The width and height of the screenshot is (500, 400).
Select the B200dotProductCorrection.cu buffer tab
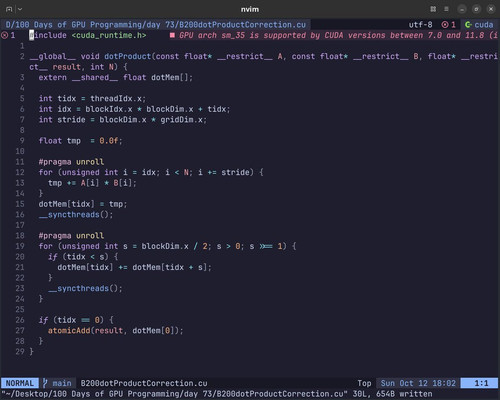(155, 25)
